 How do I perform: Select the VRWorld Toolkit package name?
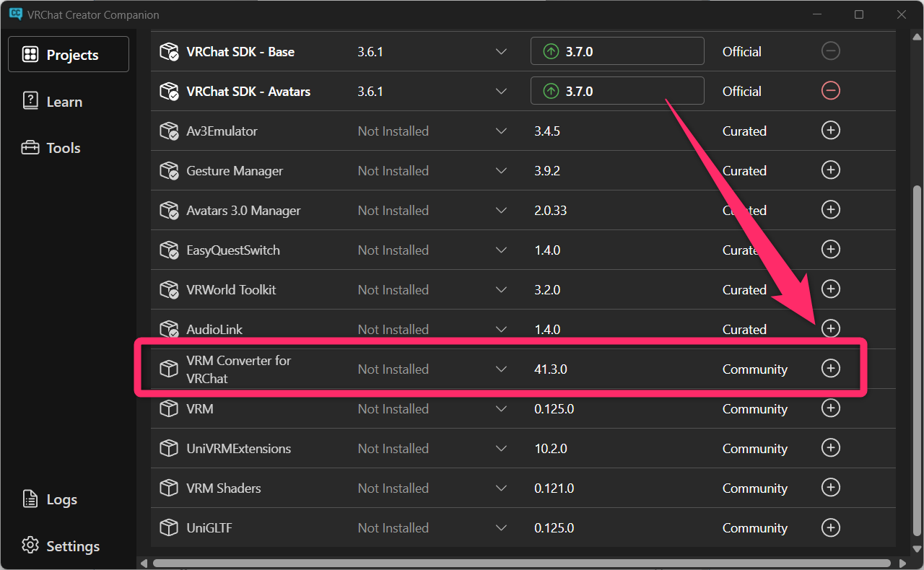(x=231, y=290)
